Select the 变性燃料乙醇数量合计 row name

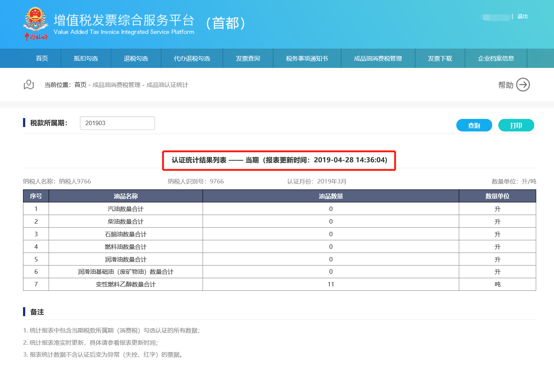pos(126,284)
